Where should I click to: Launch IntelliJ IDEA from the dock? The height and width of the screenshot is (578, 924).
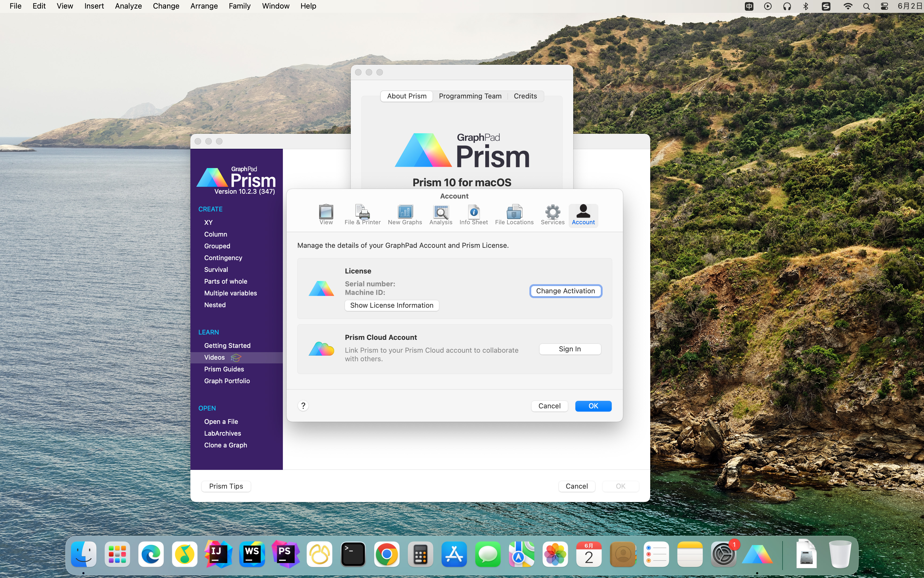tap(218, 554)
